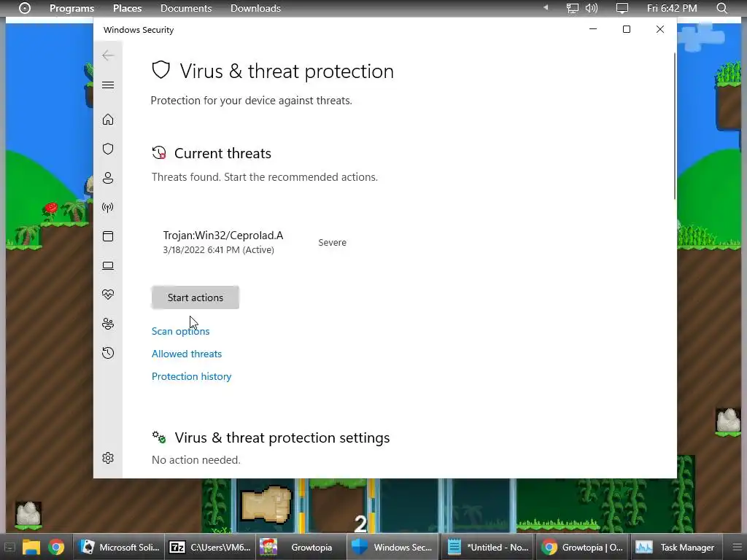Switch to Windows Security taskbar item
Image resolution: width=747 pixels, height=560 pixels.
[392, 547]
